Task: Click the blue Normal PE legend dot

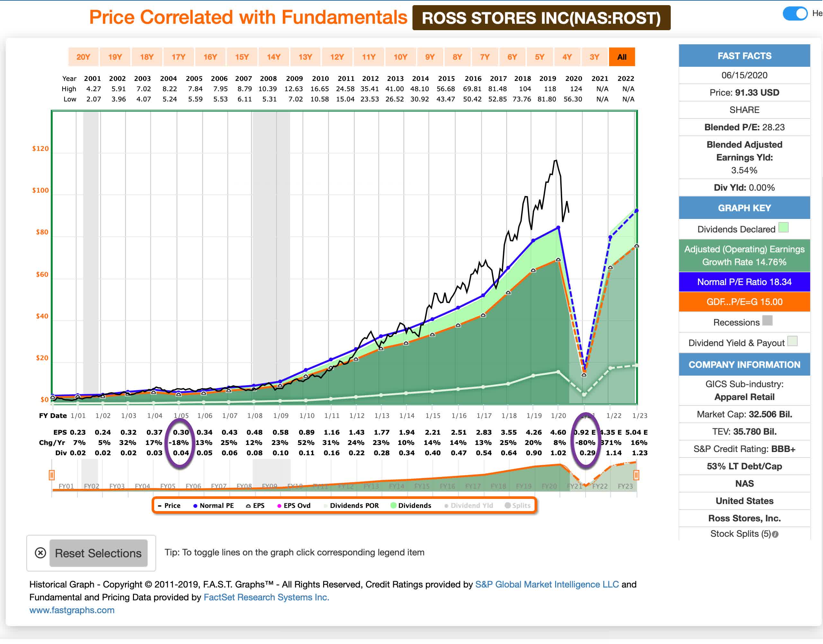Action: 195,506
